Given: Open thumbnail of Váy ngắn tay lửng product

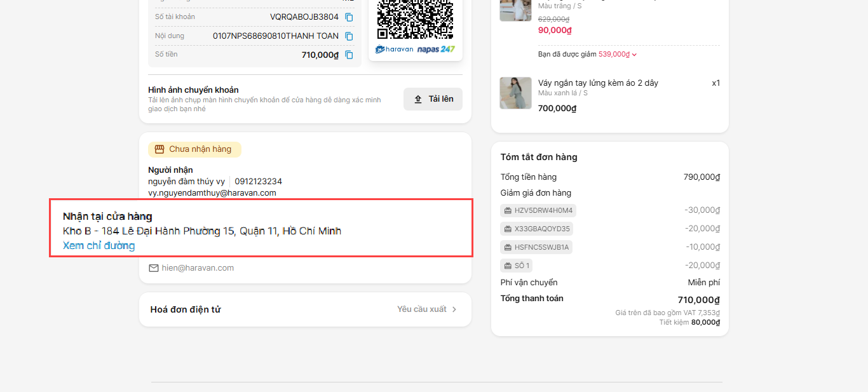Looking at the screenshot, I should click(x=515, y=93).
